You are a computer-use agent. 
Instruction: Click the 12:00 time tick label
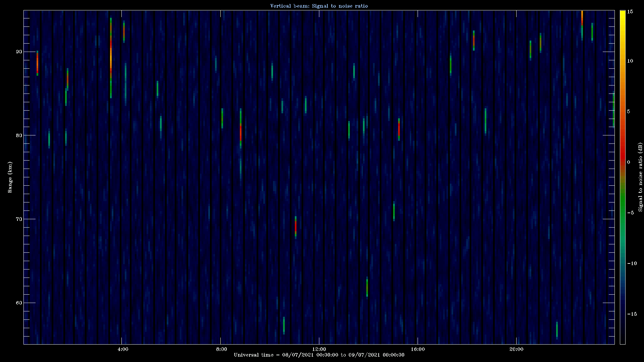(x=319, y=349)
